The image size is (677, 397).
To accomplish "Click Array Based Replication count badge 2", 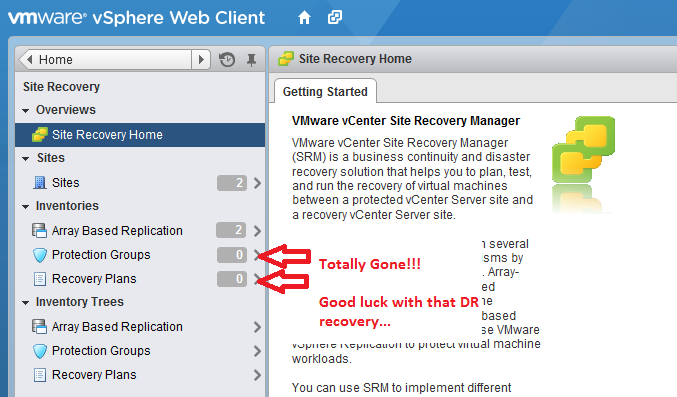I will (231, 230).
